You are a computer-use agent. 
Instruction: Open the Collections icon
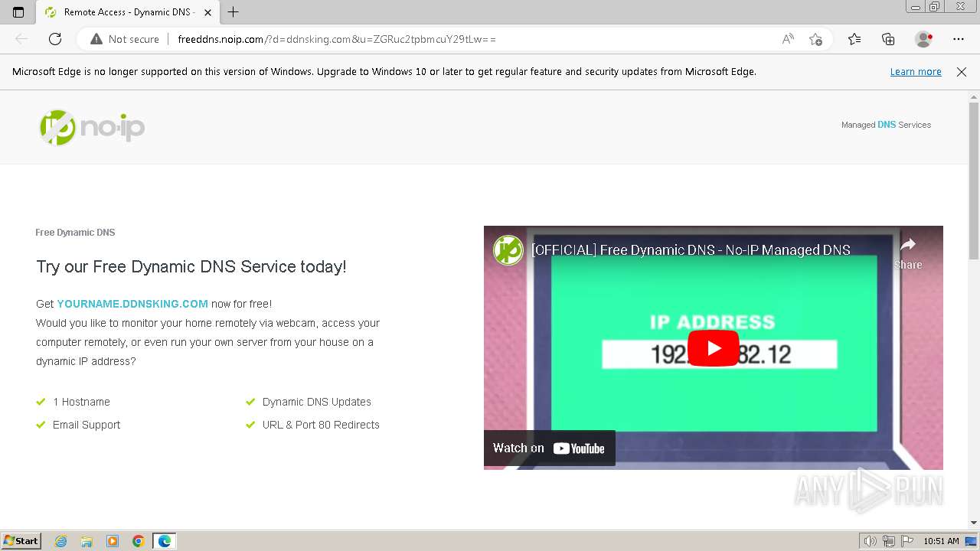pyautogui.click(x=888, y=39)
